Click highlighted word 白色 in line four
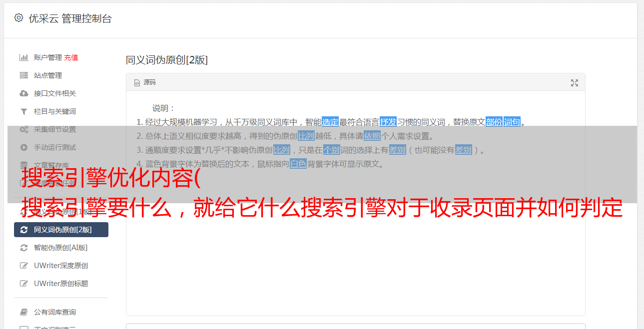 point(298,164)
